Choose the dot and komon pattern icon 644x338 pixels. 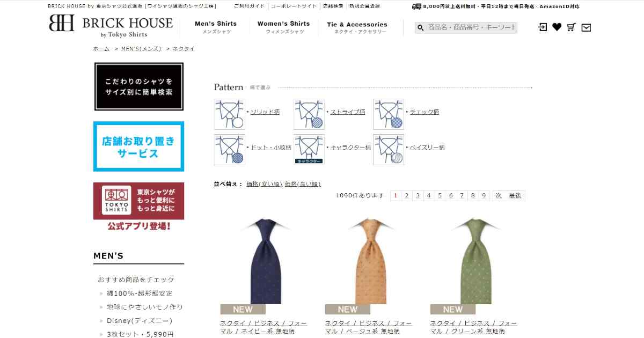(230, 149)
